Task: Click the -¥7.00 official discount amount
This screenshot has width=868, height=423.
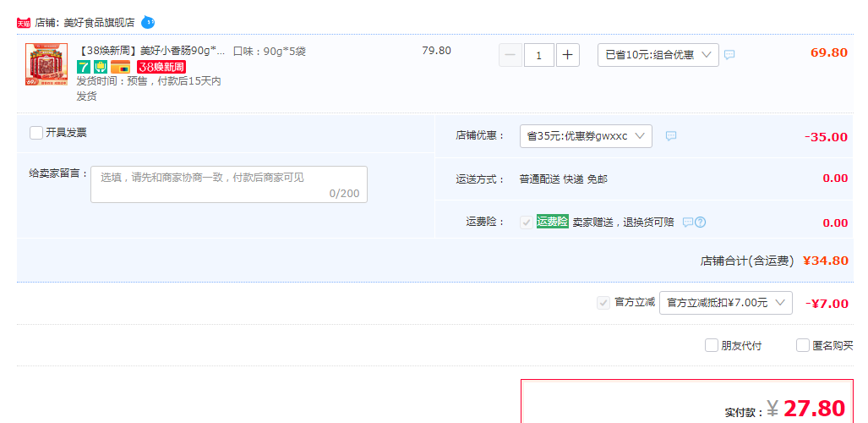Action: tap(827, 303)
